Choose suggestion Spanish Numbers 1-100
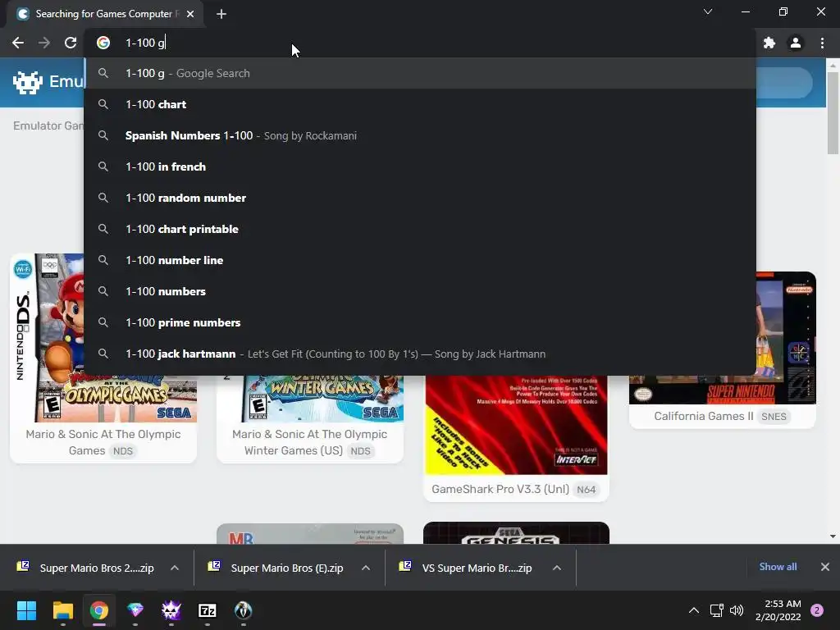The width and height of the screenshot is (840, 630). pyautogui.click(x=420, y=135)
